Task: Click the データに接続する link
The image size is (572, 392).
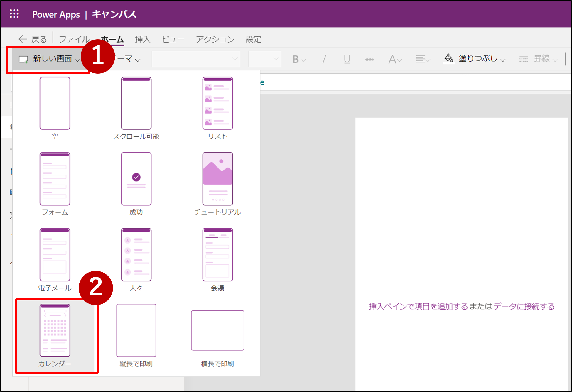Action: pos(524,306)
